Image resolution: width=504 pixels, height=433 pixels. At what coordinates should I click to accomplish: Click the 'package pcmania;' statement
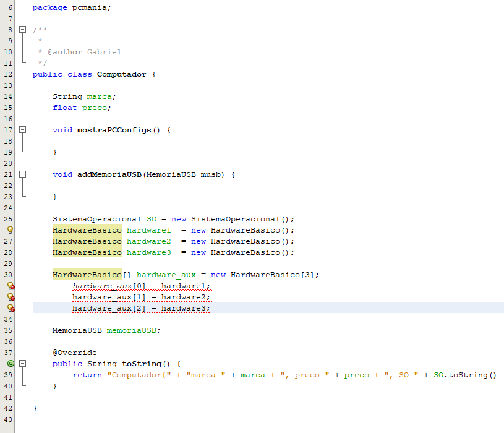[72, 7]
